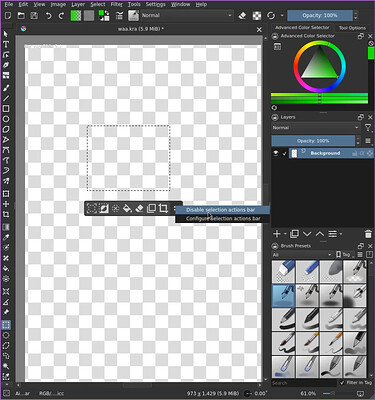375x400 pixels.
Task: Hide the Background layer eye icon
Action: tap(276, 153)
